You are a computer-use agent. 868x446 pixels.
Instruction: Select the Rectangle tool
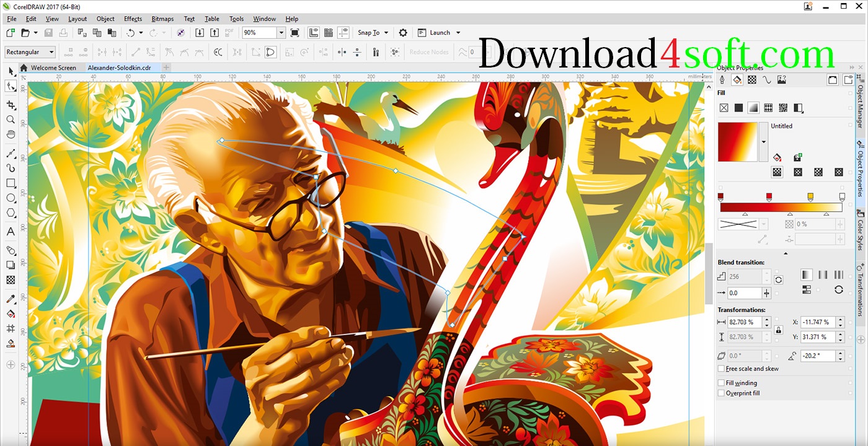click(11, 183)
